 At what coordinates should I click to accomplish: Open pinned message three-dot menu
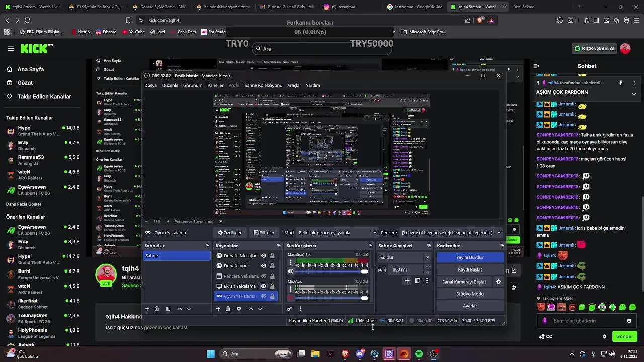(x=634, y=83)
